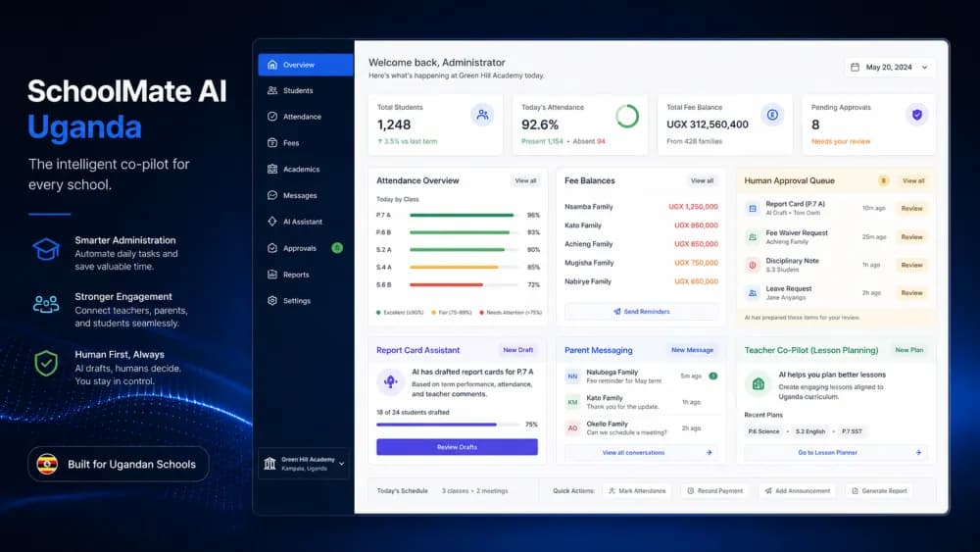Click the Total Students people icon

click(482, 115)
